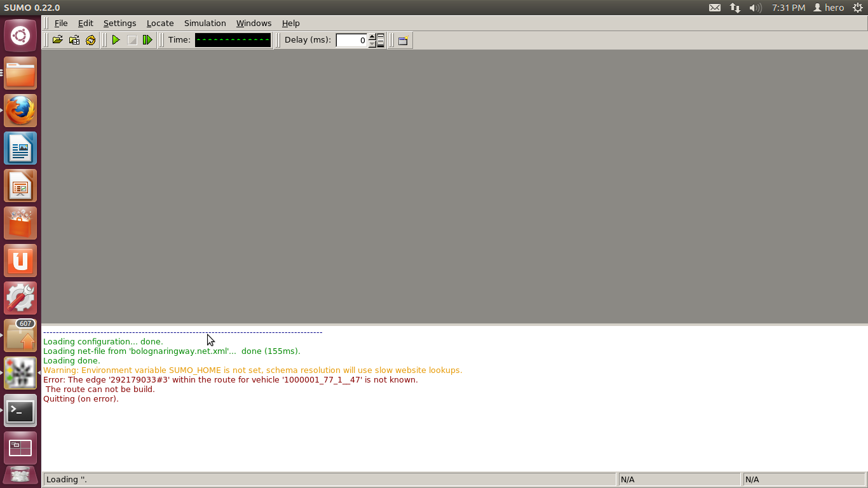This screenshot has width=868, height=488.
Task: Open a simulation with the folder icon
Action: (x=58, y=40)
